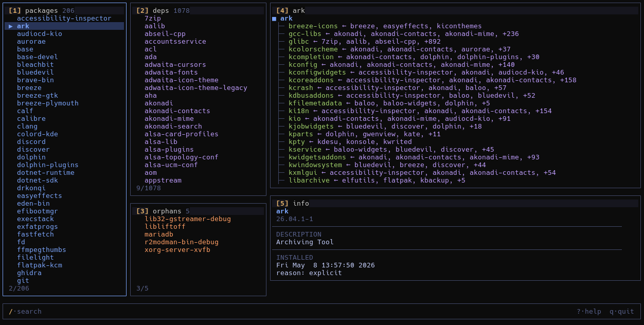The image size is (644, 325).
Task: Click the square root marker beside ark in tree
Action: point(274,19)
